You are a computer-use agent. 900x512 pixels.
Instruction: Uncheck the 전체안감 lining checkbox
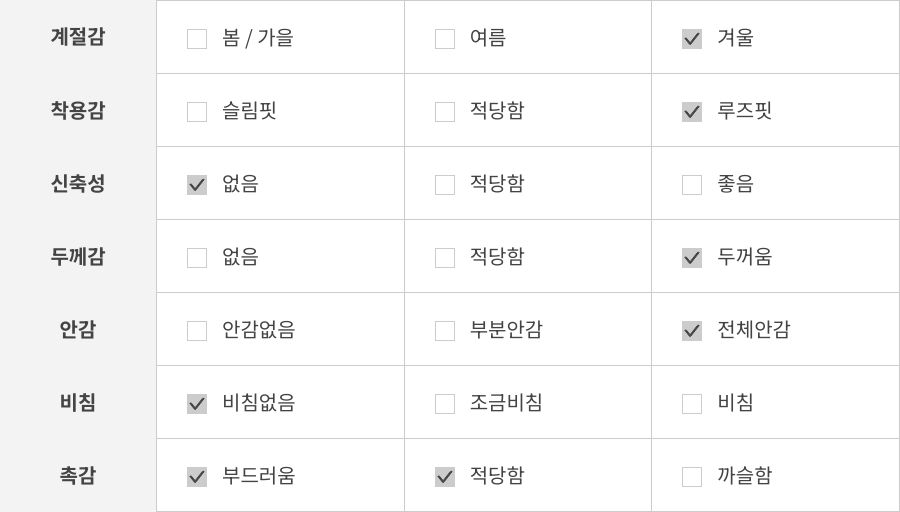[692, 331]
